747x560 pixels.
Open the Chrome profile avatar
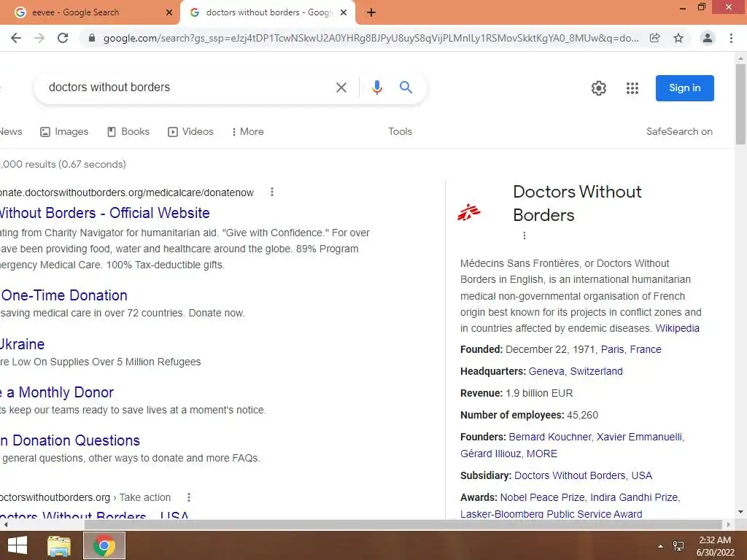coord(708,38)
